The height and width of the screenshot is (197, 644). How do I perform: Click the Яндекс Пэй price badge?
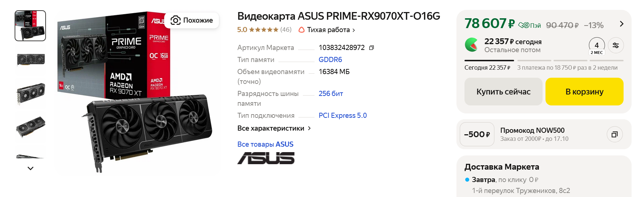529,26
